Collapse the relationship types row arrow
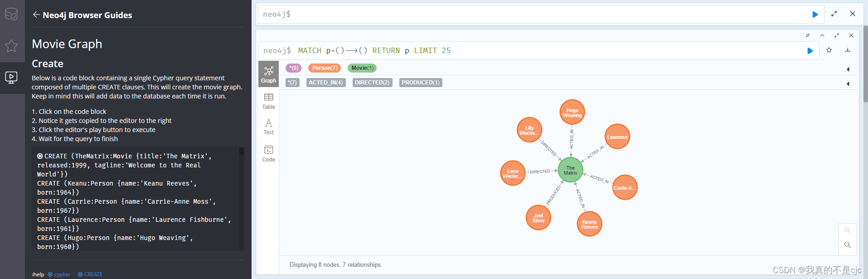The image size is (868, 279). click(x=848, y=83)
